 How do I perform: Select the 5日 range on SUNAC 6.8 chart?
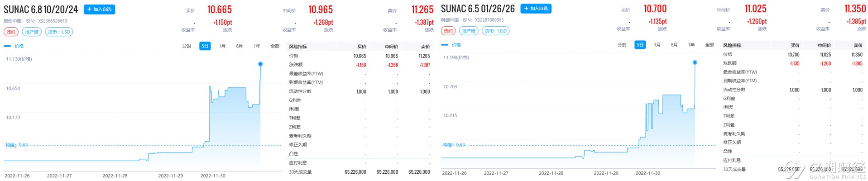pos(205,46)
